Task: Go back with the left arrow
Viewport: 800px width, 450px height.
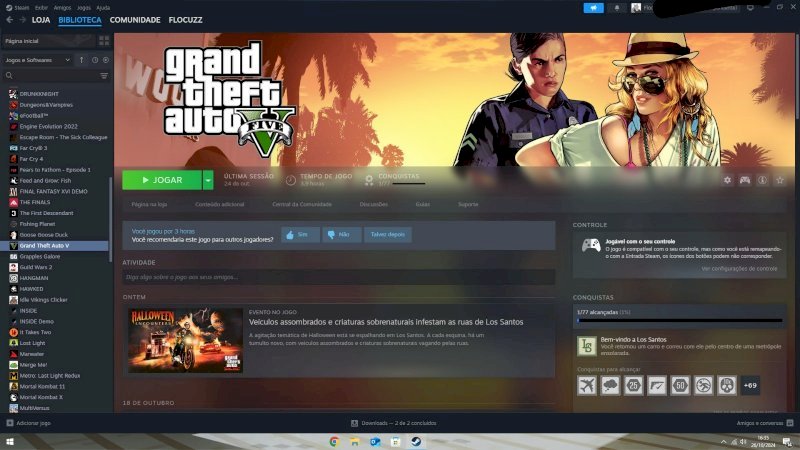Action: [10, 20]
